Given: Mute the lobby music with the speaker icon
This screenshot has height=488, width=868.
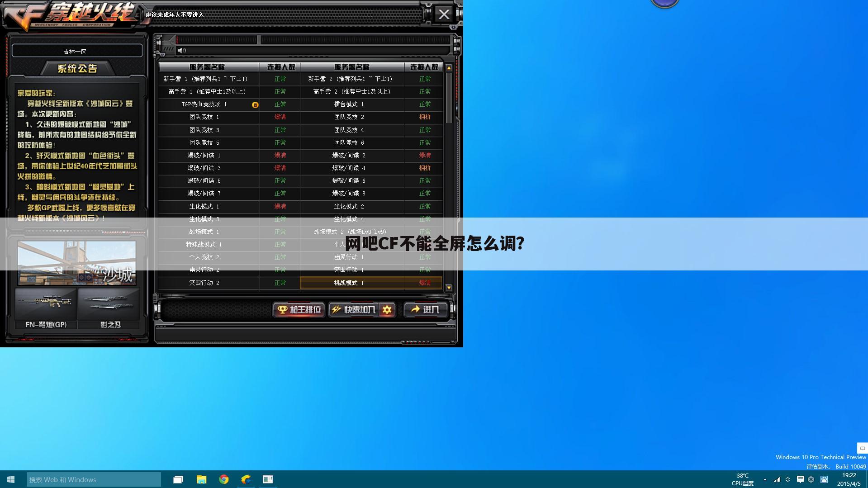Looking at the screenshot, I should point(183,51).
